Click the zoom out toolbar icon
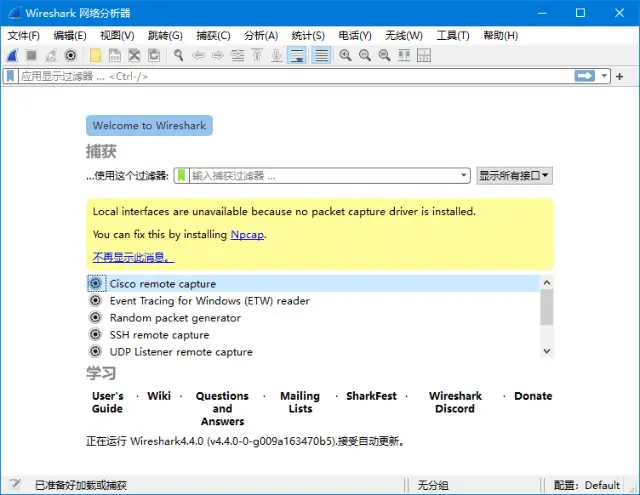The width and height of the screenshot is (640, 495). [x=365, y=56]
